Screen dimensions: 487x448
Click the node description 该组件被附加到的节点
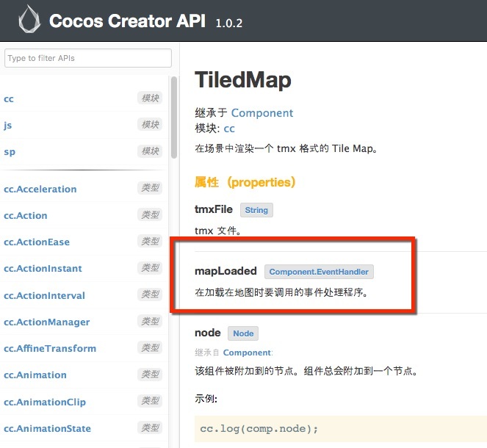point(306,371)
